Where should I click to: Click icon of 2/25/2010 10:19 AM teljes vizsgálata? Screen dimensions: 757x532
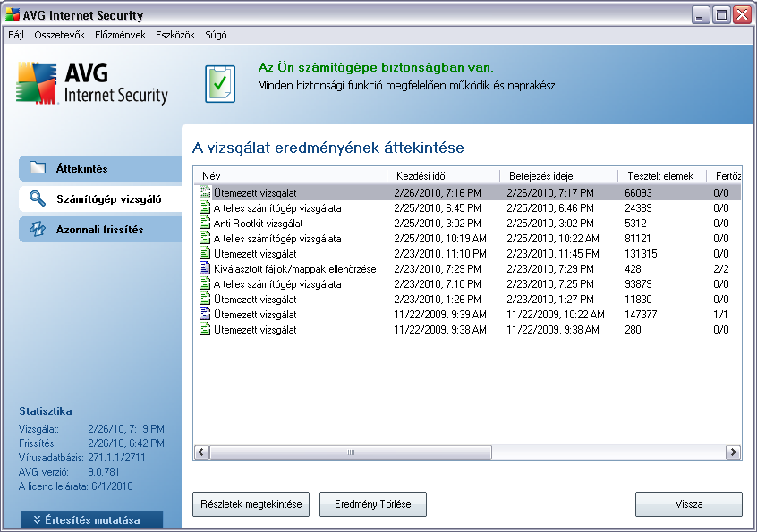205,238
